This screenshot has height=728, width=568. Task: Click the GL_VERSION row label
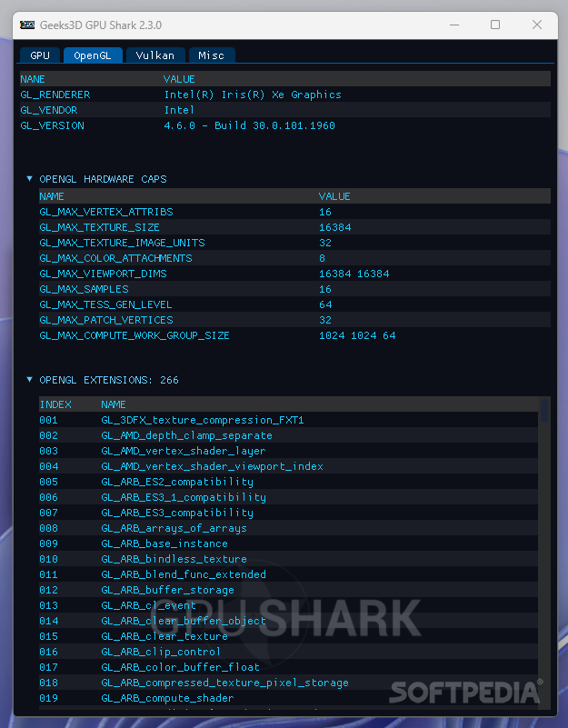(x=53, y=125)
